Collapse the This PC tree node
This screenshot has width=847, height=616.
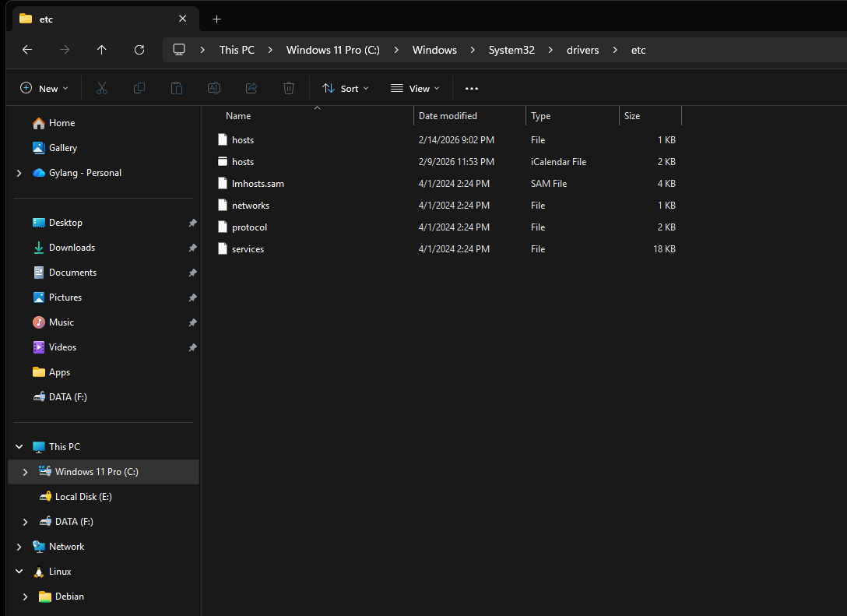(x=19, y=447)
